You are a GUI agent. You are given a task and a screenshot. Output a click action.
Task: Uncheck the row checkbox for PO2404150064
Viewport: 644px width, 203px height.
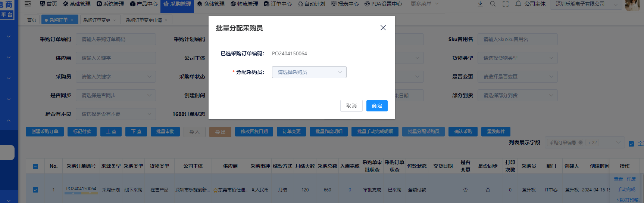35,190
